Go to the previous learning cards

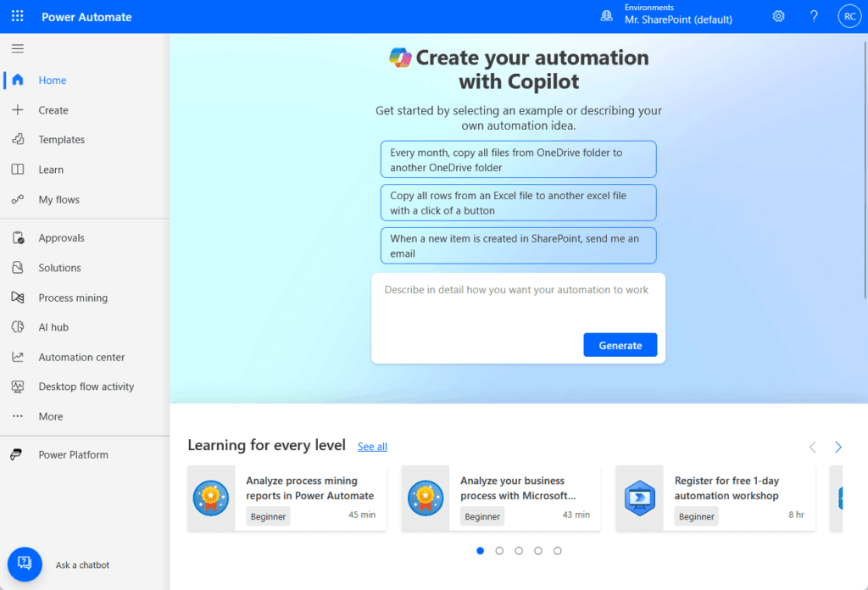(x=812, y=447)
